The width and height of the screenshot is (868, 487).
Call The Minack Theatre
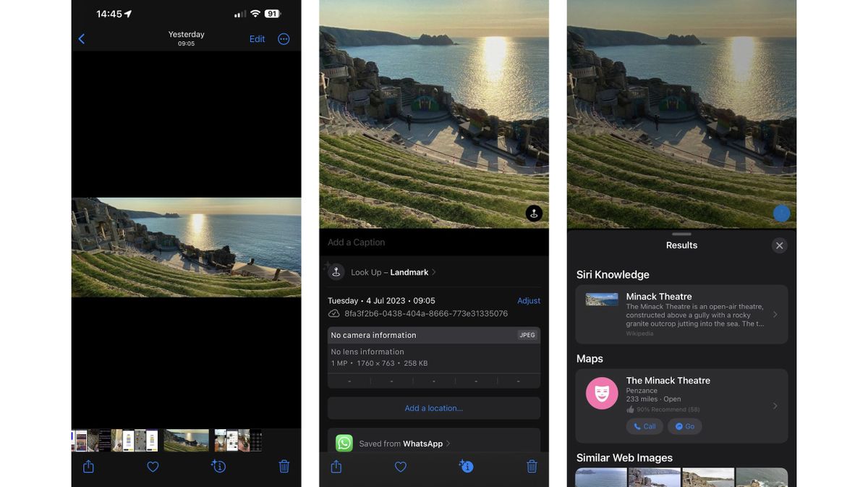point(643,425)
